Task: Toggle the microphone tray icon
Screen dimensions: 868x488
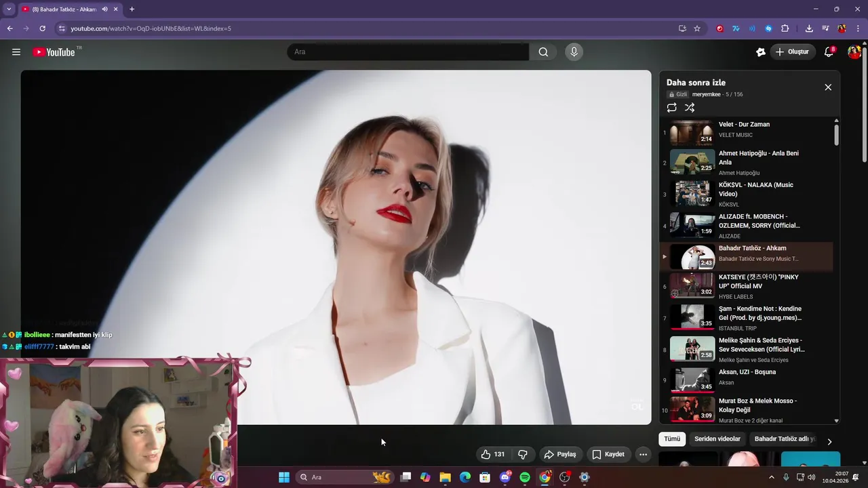Action: click(786, 477)
